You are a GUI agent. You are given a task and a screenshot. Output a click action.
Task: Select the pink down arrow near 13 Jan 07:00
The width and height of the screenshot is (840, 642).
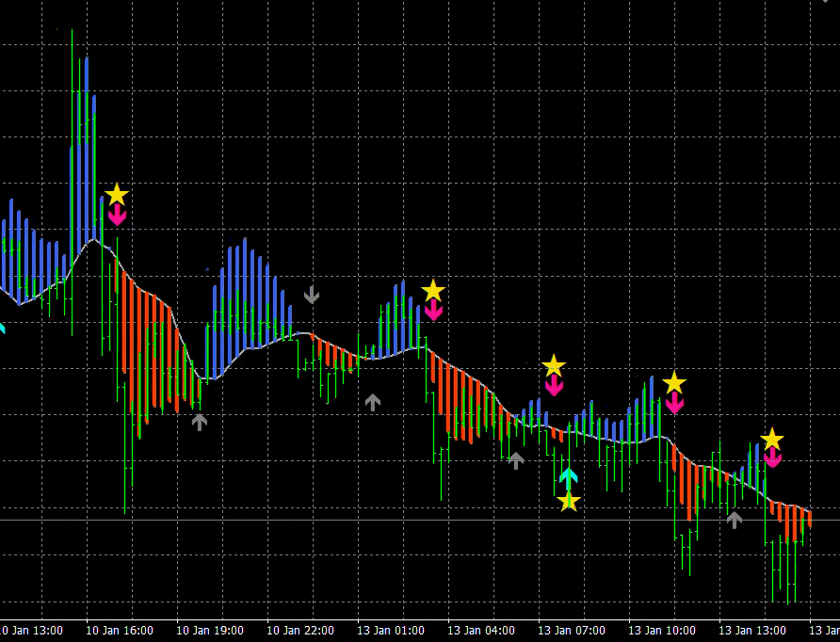pyautogui.click(x=554, y=385)
